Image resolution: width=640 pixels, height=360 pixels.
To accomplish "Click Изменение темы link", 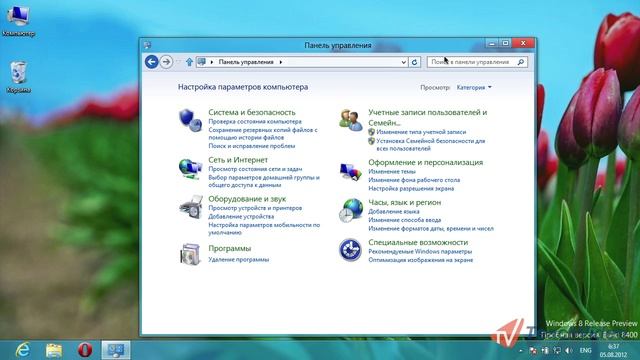I will tap(392, 171).
